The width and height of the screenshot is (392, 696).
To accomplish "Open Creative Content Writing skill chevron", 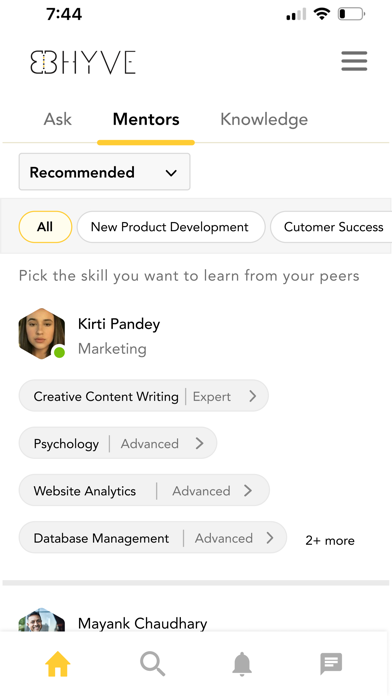I will tap(253, 396).
